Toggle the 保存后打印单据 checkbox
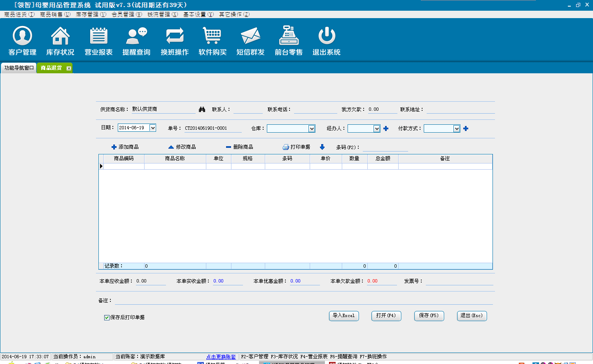 pyautogui.click(x=107, y=317)
